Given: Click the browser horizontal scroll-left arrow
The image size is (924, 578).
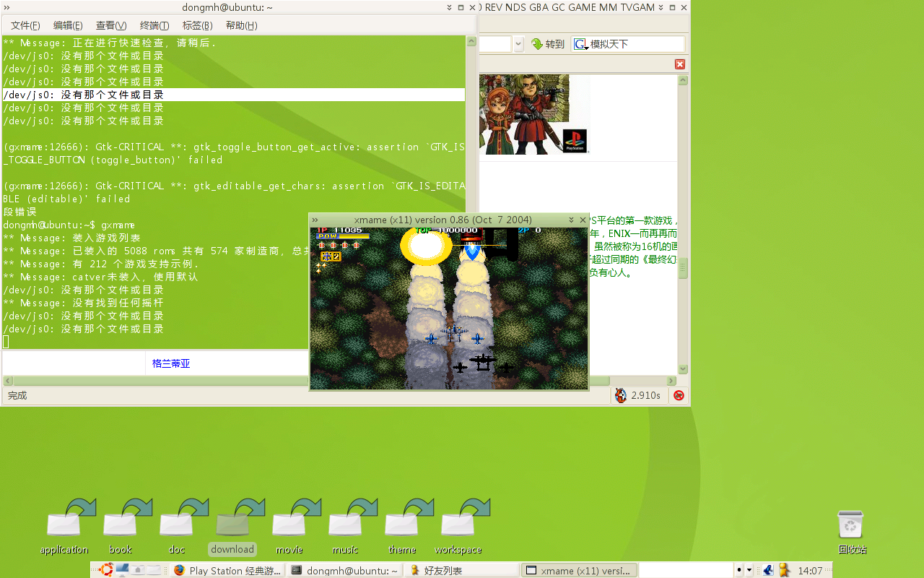Looking at the screenshot, I should 8,381.
